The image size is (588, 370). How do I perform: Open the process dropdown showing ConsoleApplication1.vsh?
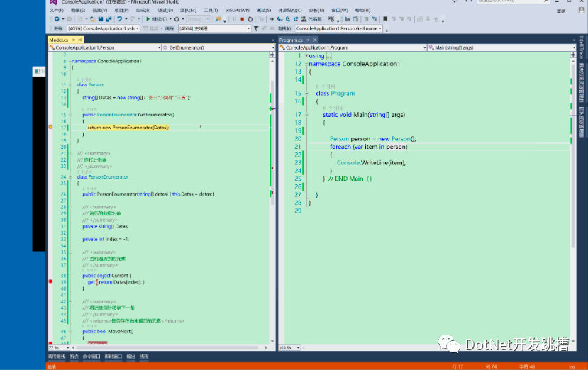(104, 28)
